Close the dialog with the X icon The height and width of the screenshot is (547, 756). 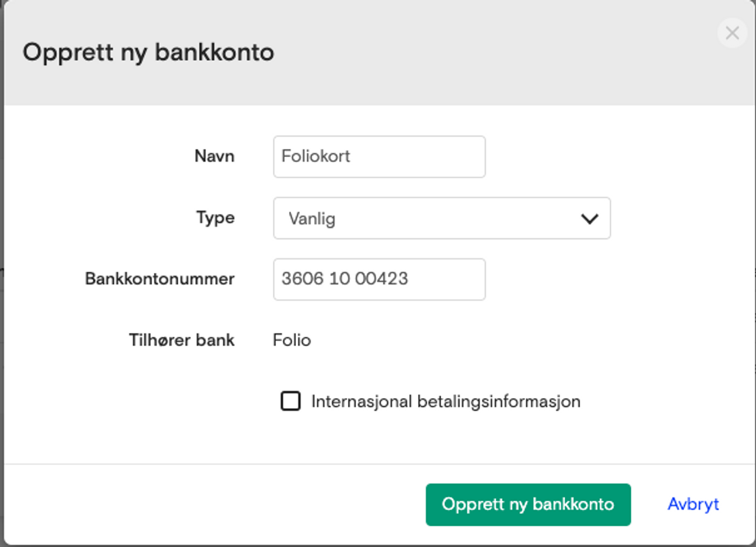tap(732, 33)
